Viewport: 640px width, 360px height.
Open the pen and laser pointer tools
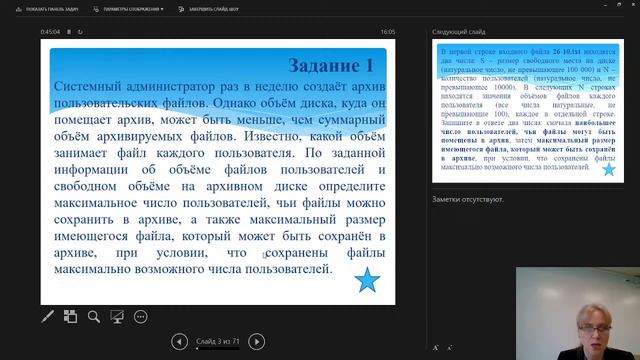[x=47, y=316]
